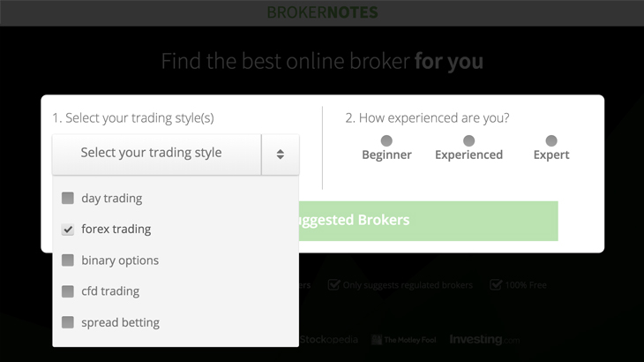Click The Motley Fool logo
This screenshot has height=362, width=644.
coord(404,340)
